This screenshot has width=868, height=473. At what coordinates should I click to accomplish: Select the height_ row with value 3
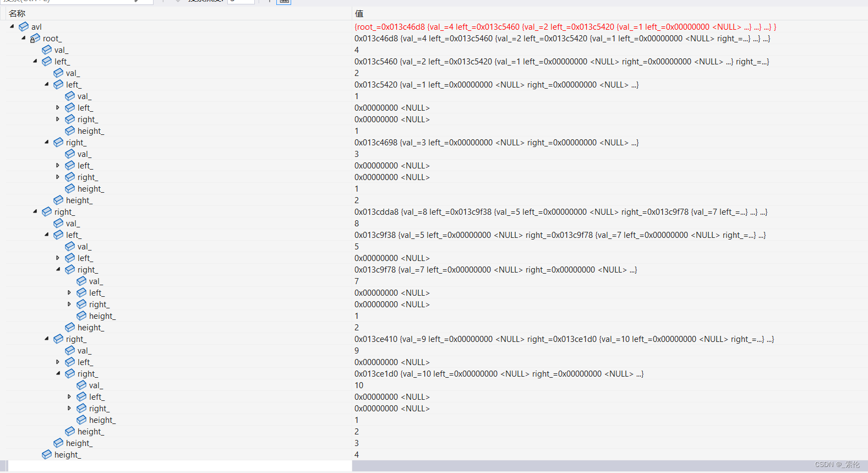[79, 443]
